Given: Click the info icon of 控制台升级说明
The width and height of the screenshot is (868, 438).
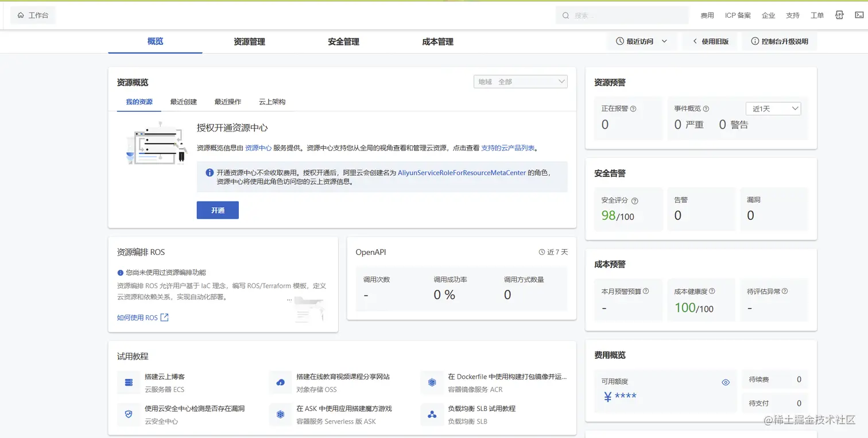Looking at the screenshot, I should 755,41.
